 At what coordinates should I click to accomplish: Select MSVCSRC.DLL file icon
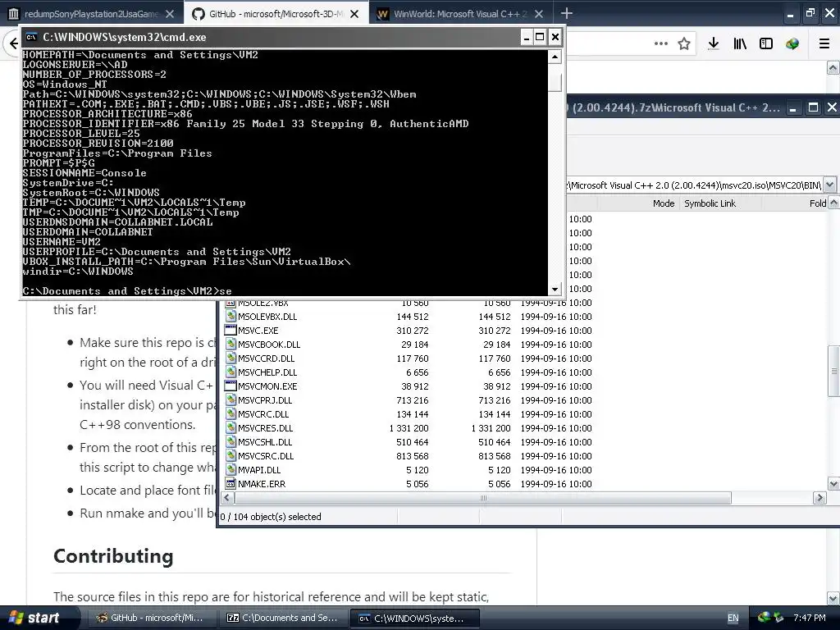(x=231, y=455)
